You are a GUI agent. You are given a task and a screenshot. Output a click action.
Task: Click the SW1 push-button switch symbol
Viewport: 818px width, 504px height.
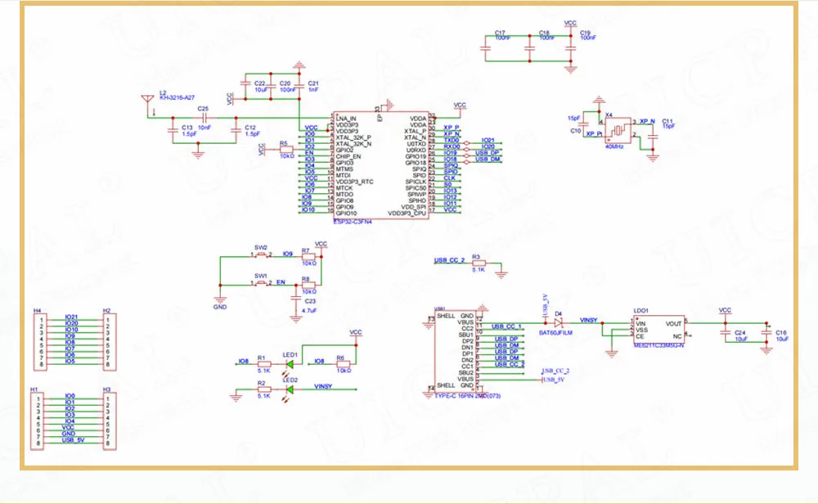click(261, 284)
